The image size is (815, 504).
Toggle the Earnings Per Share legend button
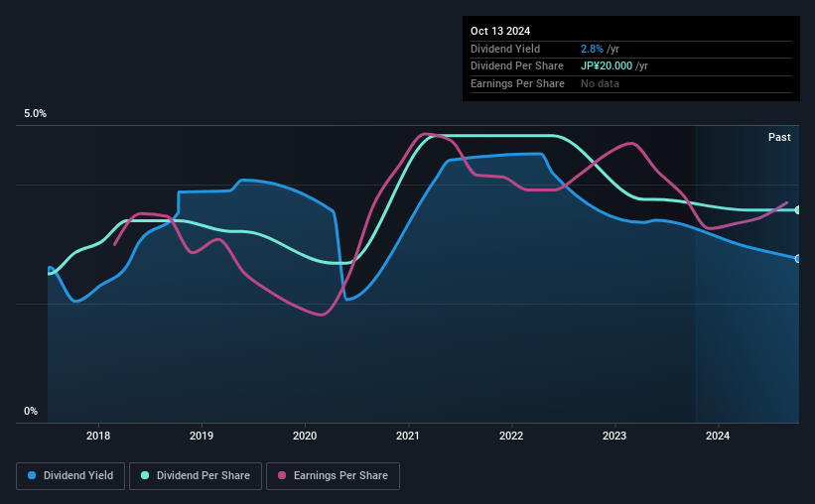tap(333, 476)
